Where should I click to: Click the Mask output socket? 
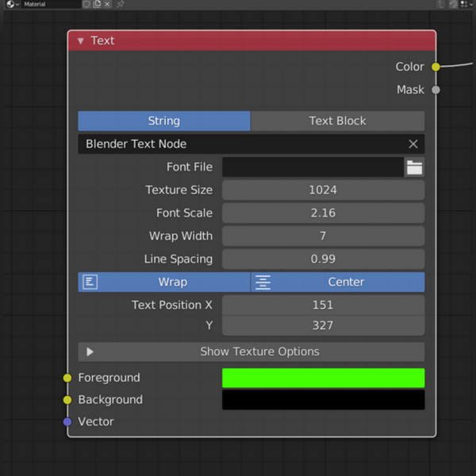click(436, 90)
